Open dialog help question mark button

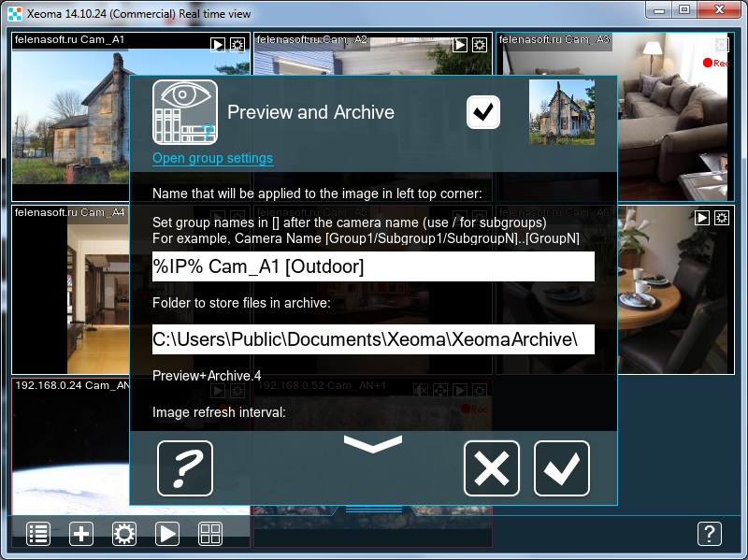click(184, 468)
